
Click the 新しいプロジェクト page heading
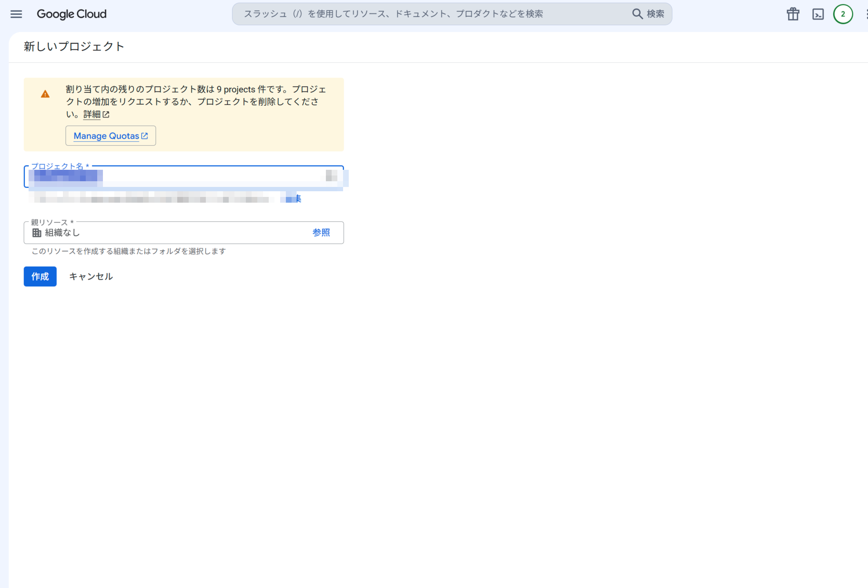click(x=74, y=46)
